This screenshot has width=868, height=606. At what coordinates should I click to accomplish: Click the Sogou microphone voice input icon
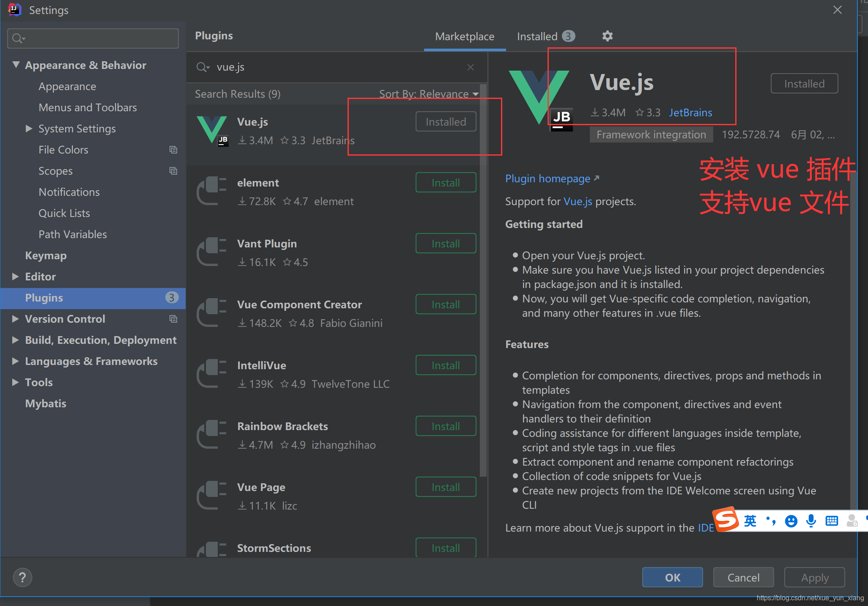[x=811, y=521]
